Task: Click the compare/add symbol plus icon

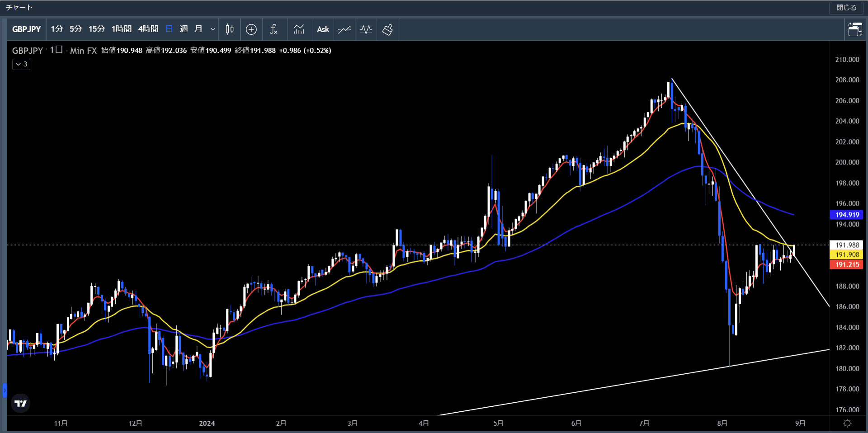Action: pos(251,29)
